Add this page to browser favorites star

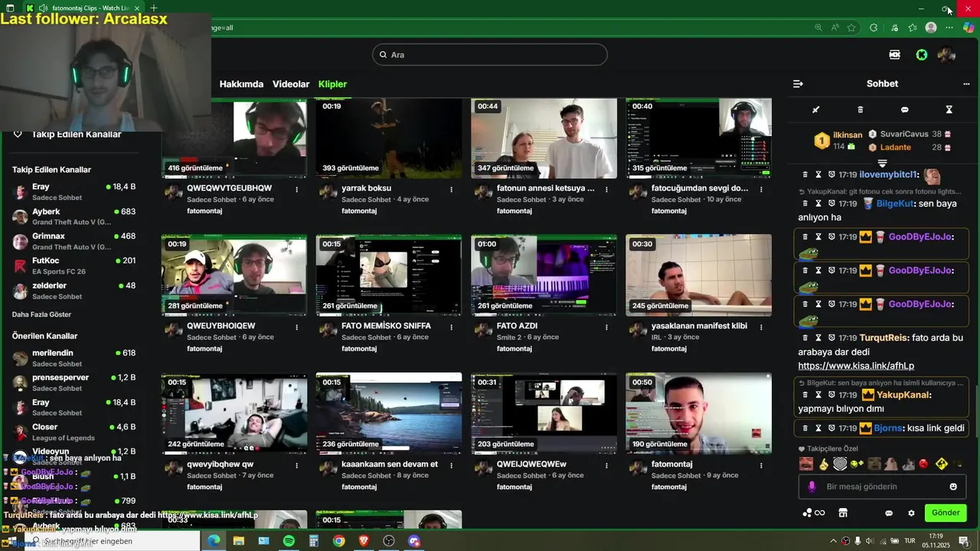coord(851,28)
